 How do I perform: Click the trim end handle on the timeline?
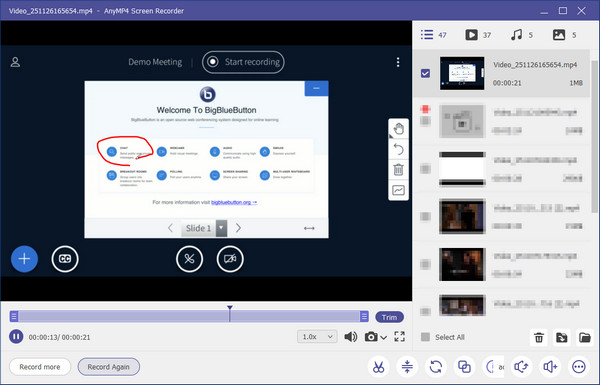[x=364, y=316]
